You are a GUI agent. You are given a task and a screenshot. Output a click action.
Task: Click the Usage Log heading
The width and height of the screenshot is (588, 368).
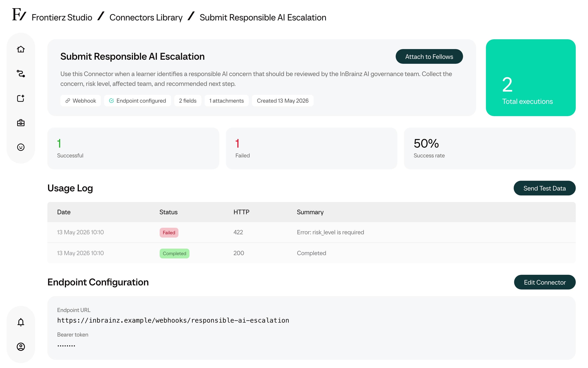[70, 188]
